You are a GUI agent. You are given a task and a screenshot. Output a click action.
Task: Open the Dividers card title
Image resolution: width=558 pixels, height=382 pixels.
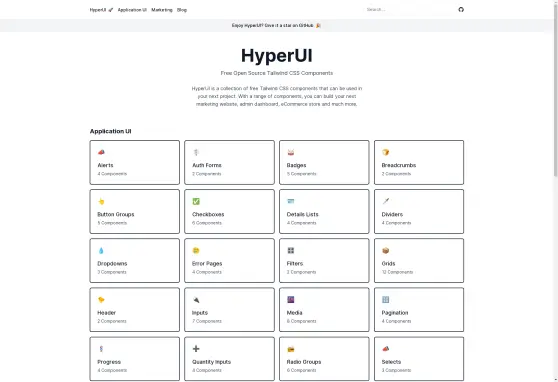click(x=392, y=214)
